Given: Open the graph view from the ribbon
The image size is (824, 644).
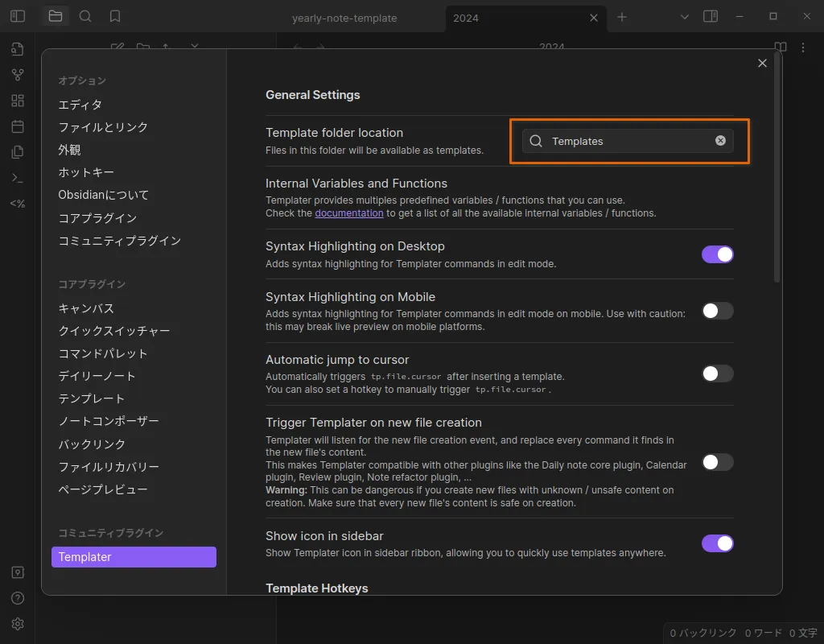Looking at the screenshot, I should (x=18, y=75).
